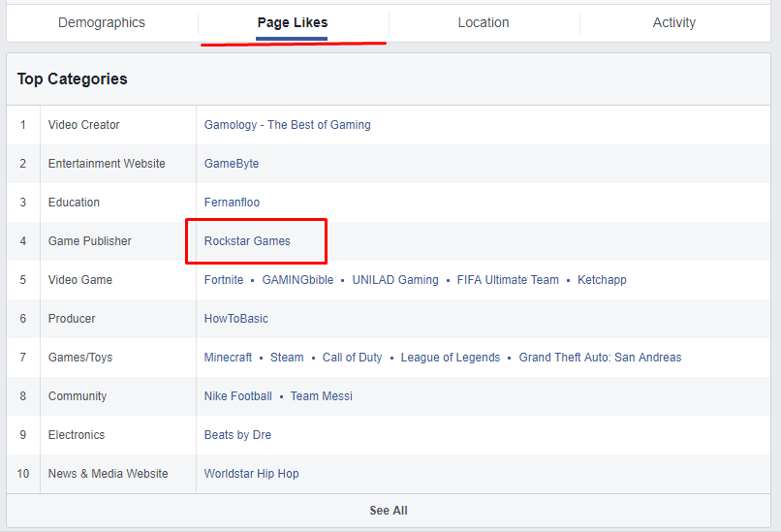Open the Location tab
Viewport: 781px width, 532px height.
click(484, 22)
